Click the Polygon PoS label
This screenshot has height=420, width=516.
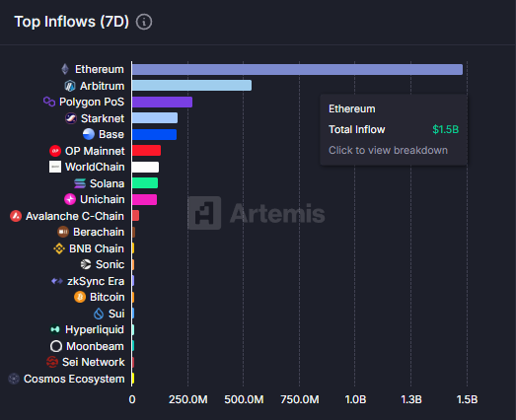92,102
